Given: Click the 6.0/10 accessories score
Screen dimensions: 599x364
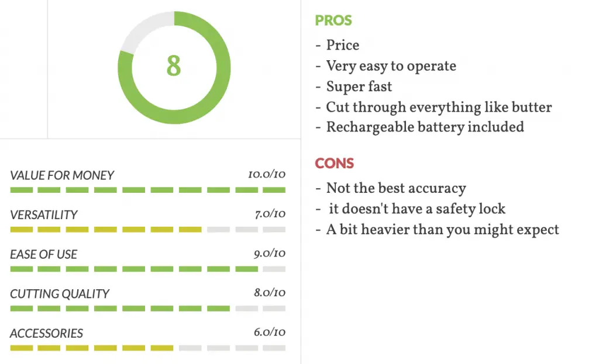Looking at the screenshot, I should 270,332.
